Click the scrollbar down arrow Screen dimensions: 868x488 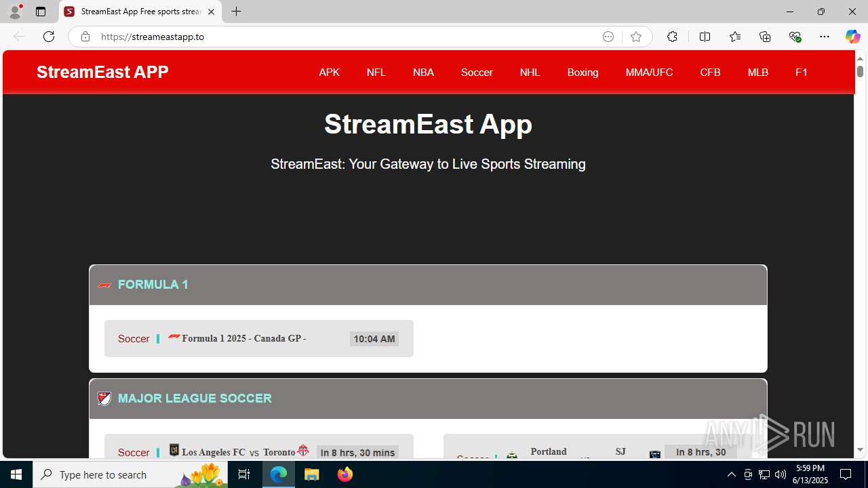[x=860, y=450]
